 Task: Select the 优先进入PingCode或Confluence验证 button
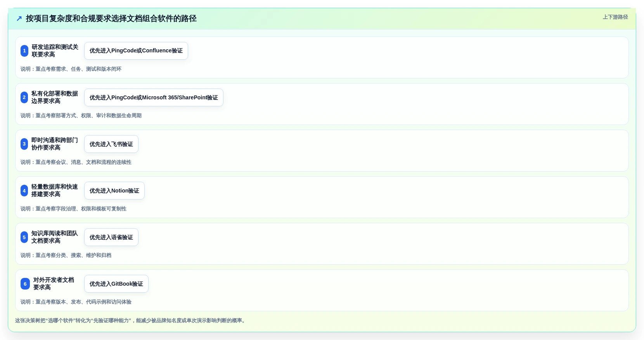(136, 51)
